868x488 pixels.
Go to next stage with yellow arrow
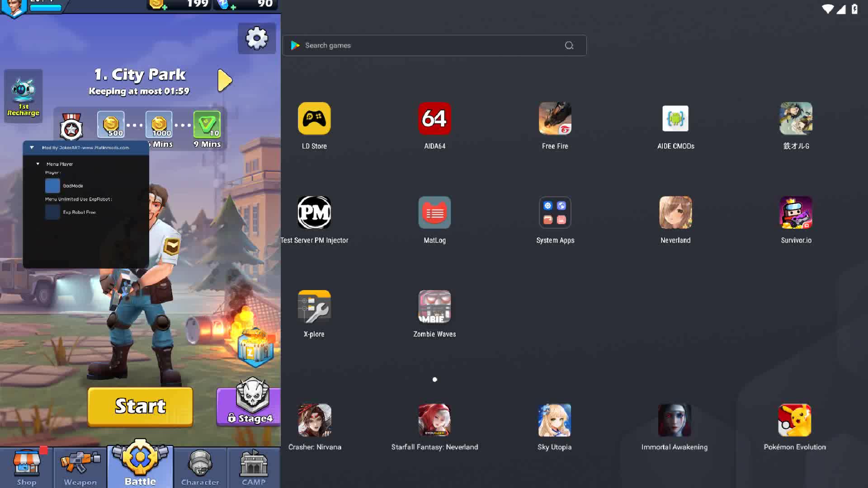click(224, 81)
